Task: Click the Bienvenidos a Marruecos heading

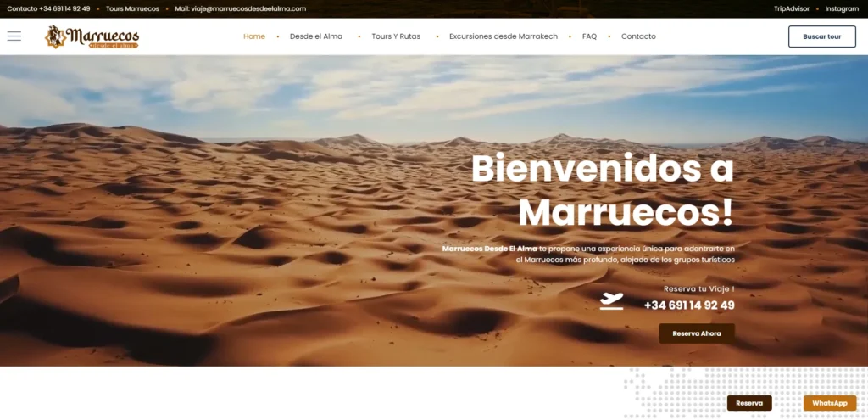Action: coord(603,190)
